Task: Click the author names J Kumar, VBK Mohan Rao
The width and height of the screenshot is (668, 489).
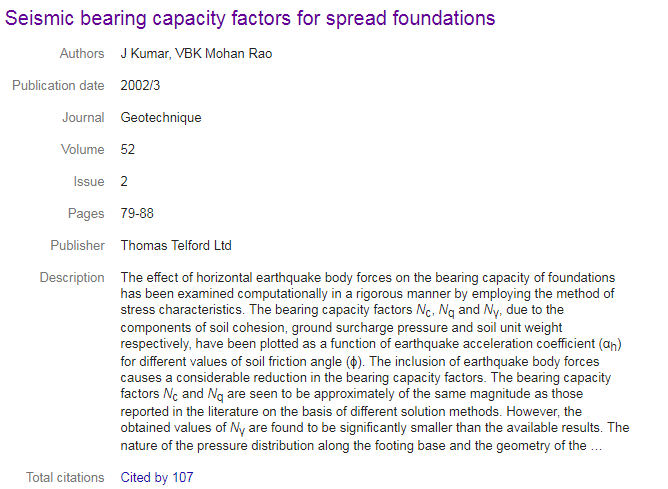Action: [196, 54]
